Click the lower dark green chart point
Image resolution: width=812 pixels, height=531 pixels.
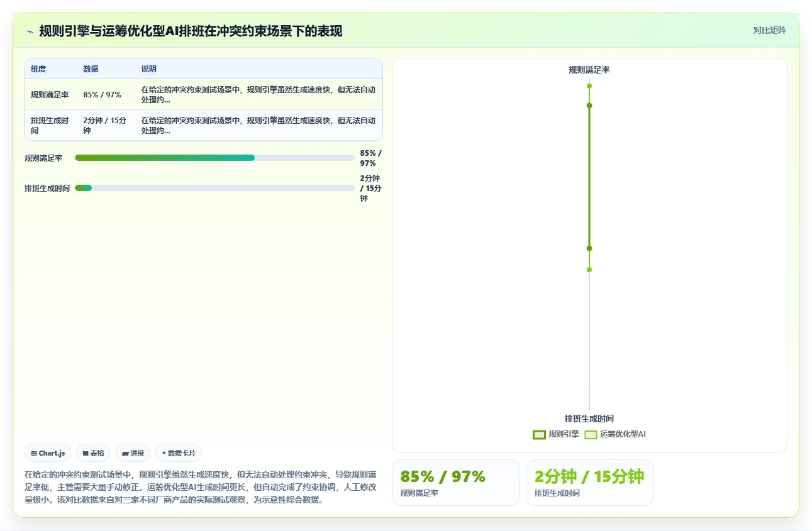click(x=589, y=248)
